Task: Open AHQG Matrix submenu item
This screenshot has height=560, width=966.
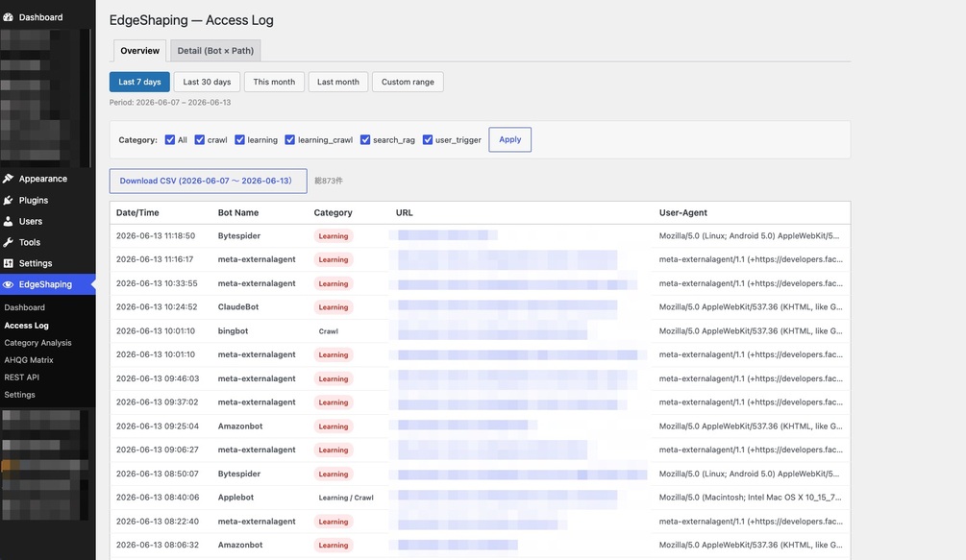Action: pyautogui.click(x=29, y=360)
